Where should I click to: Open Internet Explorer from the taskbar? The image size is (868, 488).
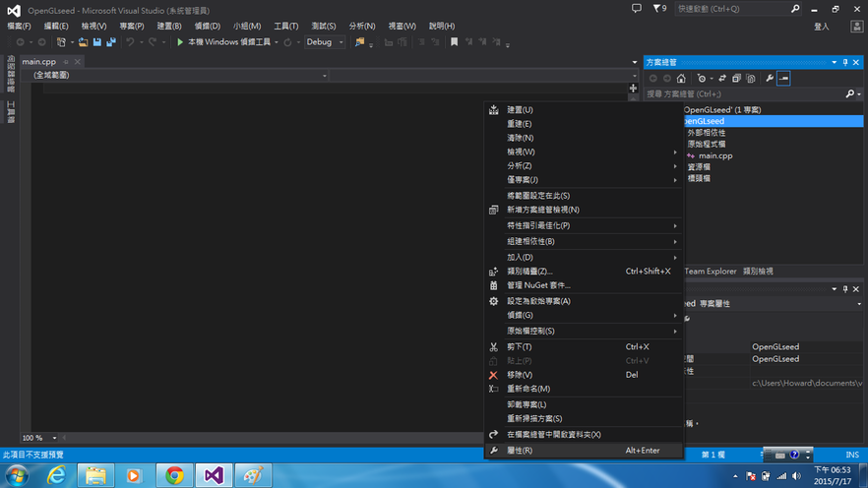(56, 475)
